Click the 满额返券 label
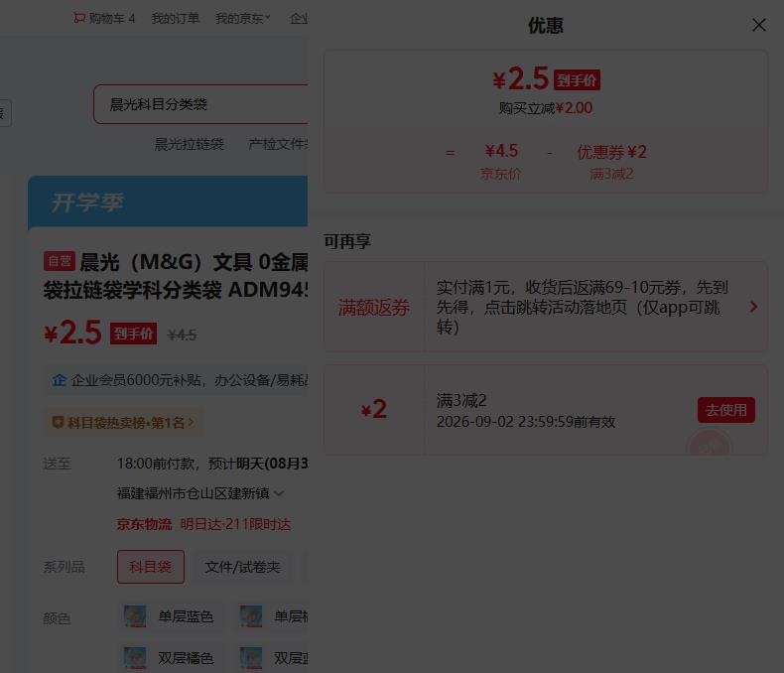Viewport: 784px width, 673px height. click(373, 308)
